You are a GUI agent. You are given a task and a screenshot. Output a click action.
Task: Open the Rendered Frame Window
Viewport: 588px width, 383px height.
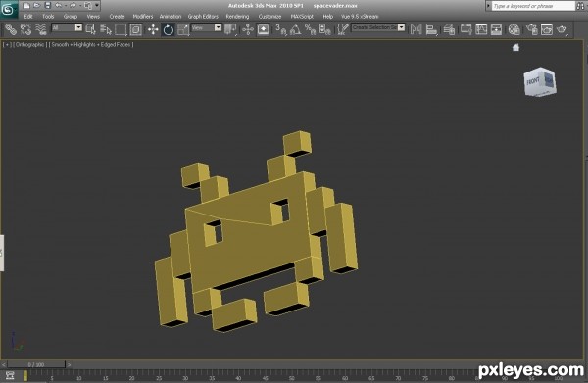547,29
